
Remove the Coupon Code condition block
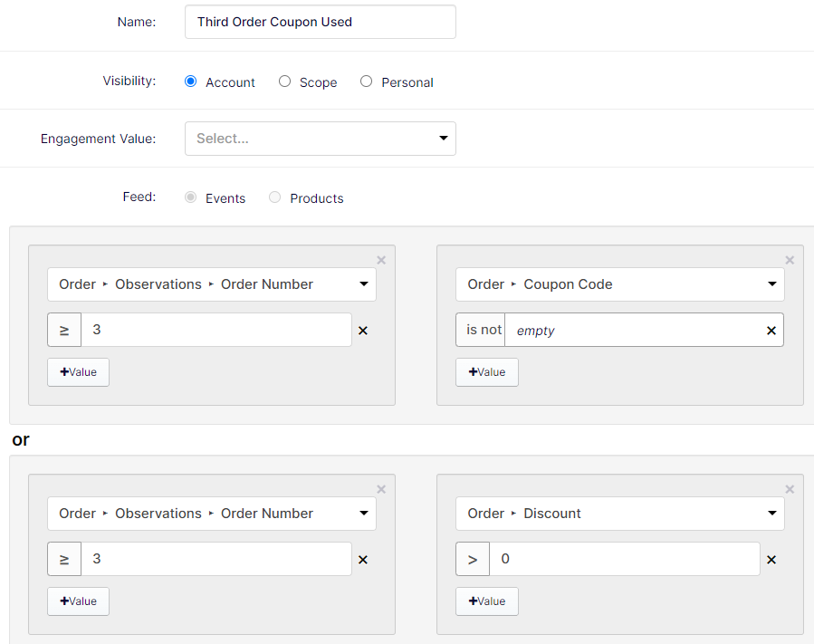click(790, 260)
